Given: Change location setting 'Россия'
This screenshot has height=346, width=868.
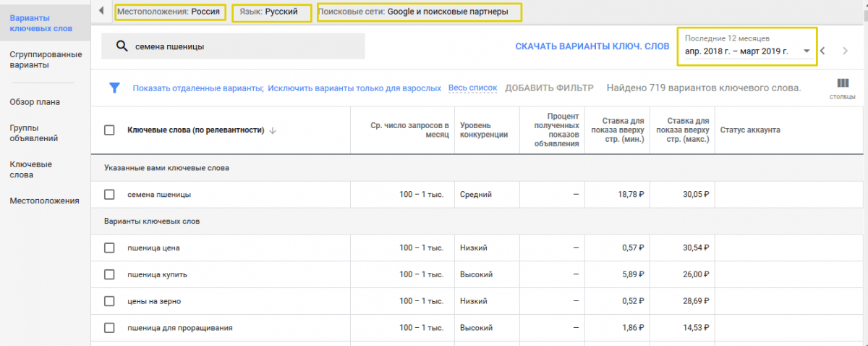Looking at the screenshot, I should pyautogui.click(x=169, y=12).
